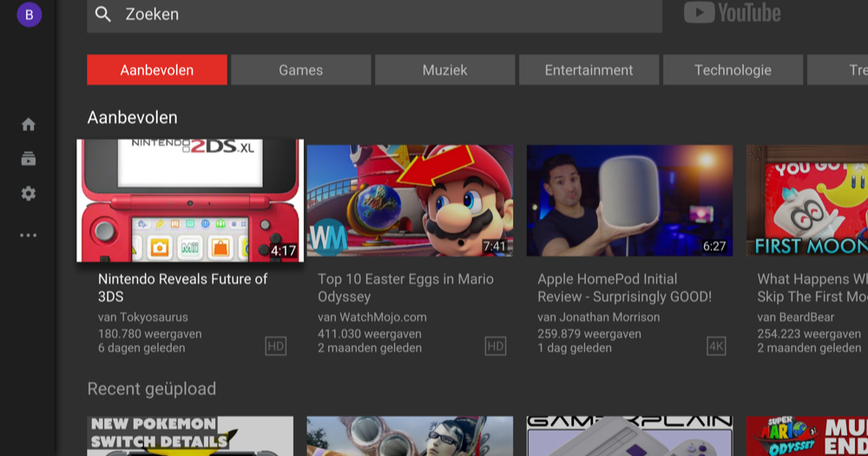Click the YouTube logo

coord(732,13)
